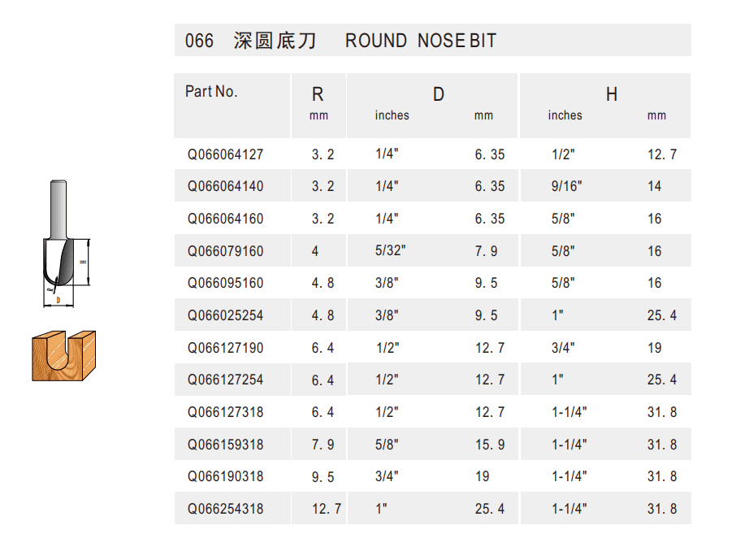Viewport: 732px width, 560px height.
Task: Select part number Q066064140
Action: (x=225, y=186)
